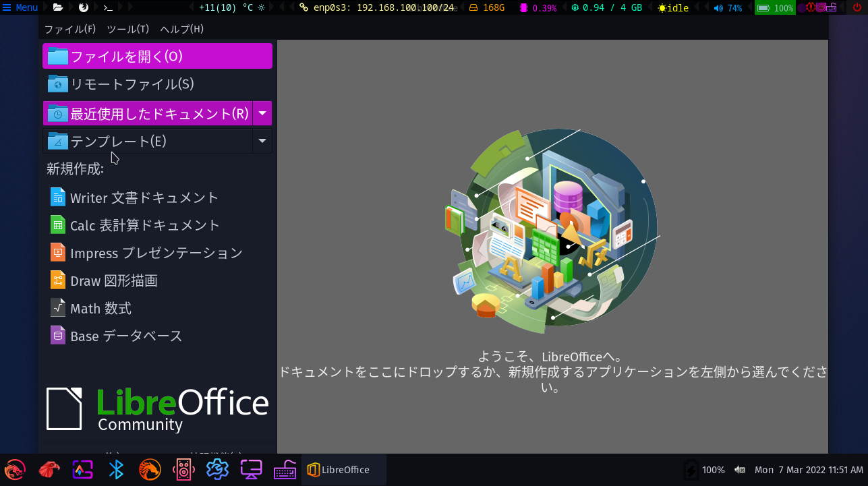Open the speaker audio icon in taskbar

(x=183, y=470)
